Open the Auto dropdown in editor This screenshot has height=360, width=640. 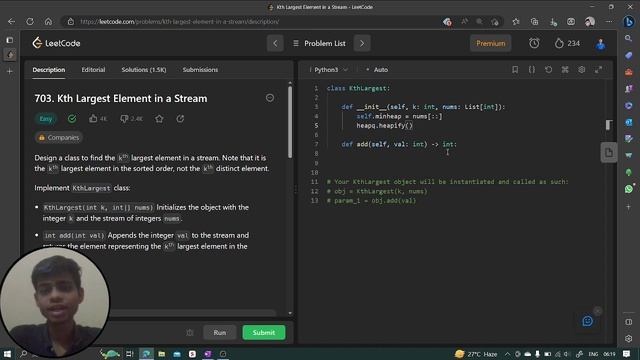pos(377,70)
